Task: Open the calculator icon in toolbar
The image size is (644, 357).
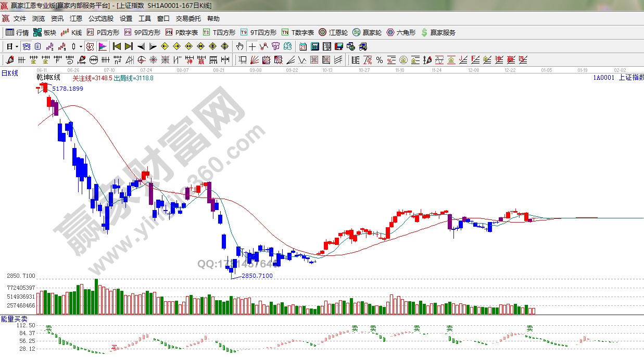Action: click(x=314, y=46)
